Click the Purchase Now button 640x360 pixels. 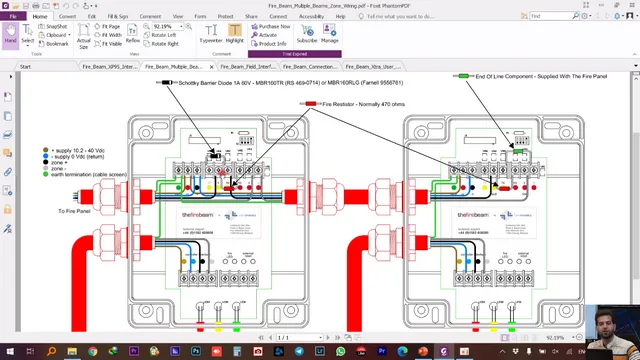[x=271, y=27]
